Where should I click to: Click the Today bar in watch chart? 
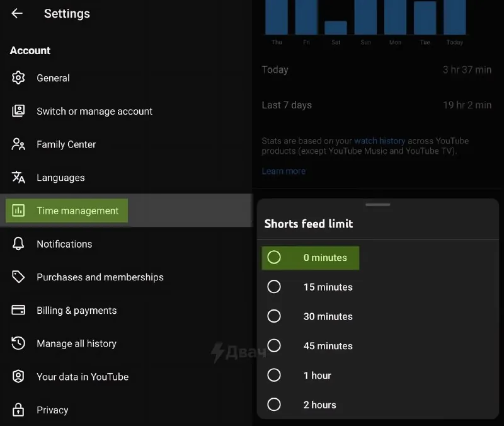tap(454, 17)
